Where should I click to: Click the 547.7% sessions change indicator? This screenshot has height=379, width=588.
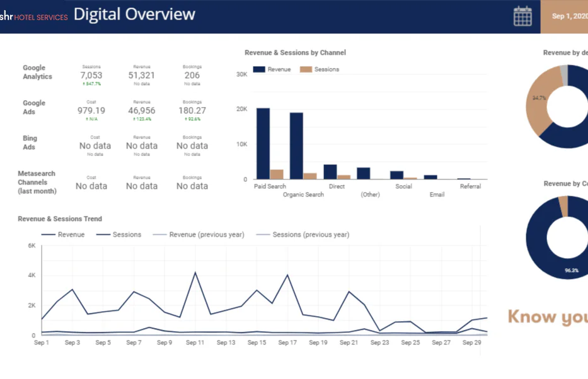91,84
